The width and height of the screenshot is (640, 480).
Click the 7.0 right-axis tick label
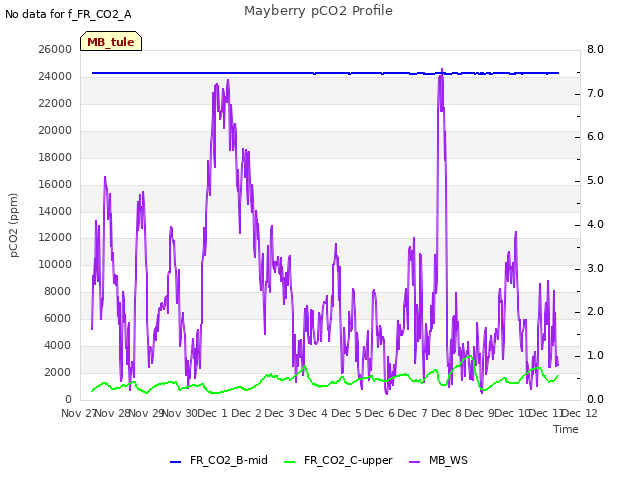pos(595,93)
